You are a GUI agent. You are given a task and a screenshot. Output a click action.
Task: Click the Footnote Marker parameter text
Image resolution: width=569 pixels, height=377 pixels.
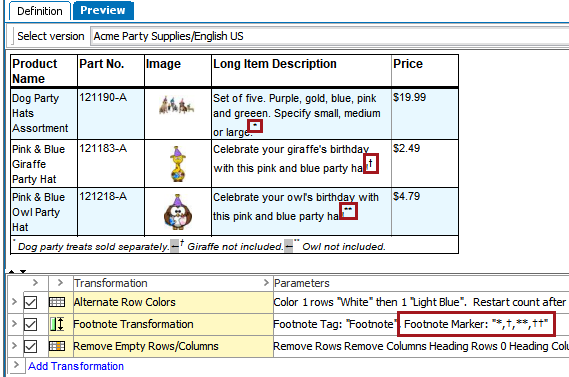pyautogui.click(x=476, y=324)
